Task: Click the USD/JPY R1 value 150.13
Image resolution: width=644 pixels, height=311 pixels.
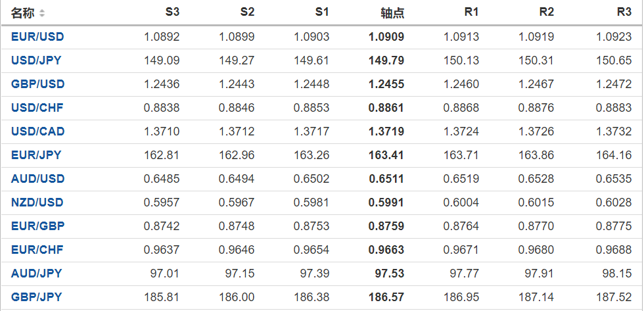Action: [x=463, y=60]
